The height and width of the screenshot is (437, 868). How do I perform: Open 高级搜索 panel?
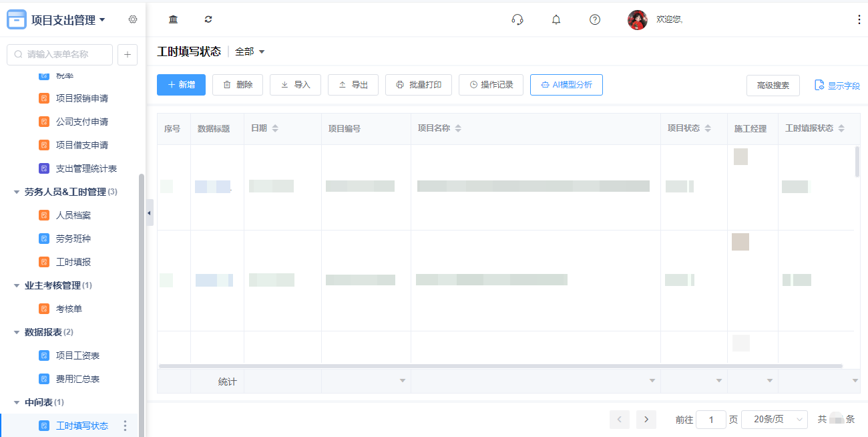click(773, 86)
